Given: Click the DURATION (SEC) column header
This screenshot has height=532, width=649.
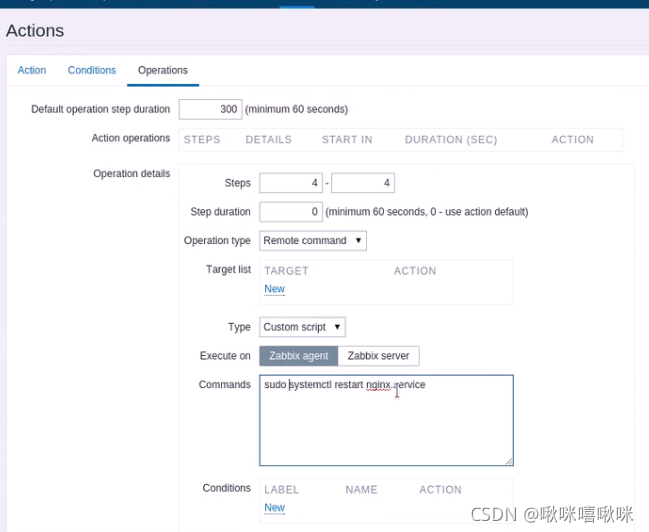Looking at the screenshot, I should [x=451, y=140].
